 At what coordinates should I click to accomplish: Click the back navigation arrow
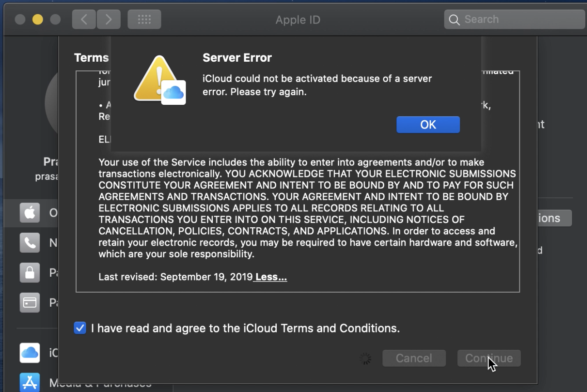coord(84,20)
